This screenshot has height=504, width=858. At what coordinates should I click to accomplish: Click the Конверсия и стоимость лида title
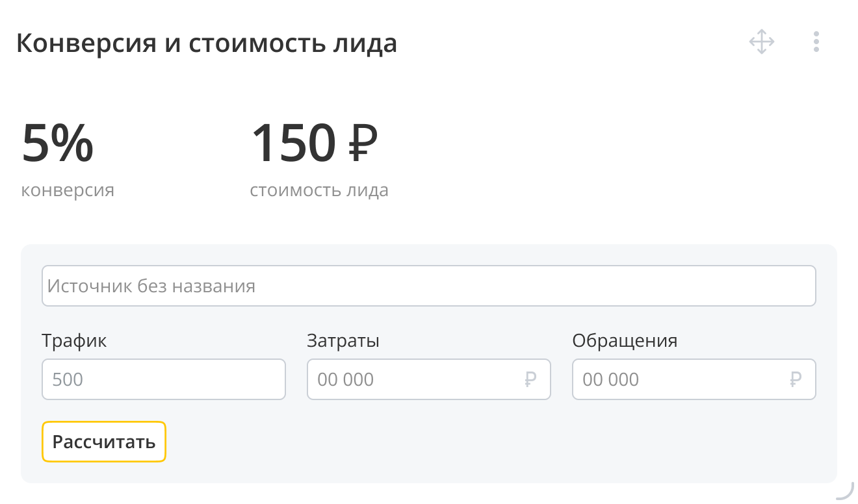206,44
